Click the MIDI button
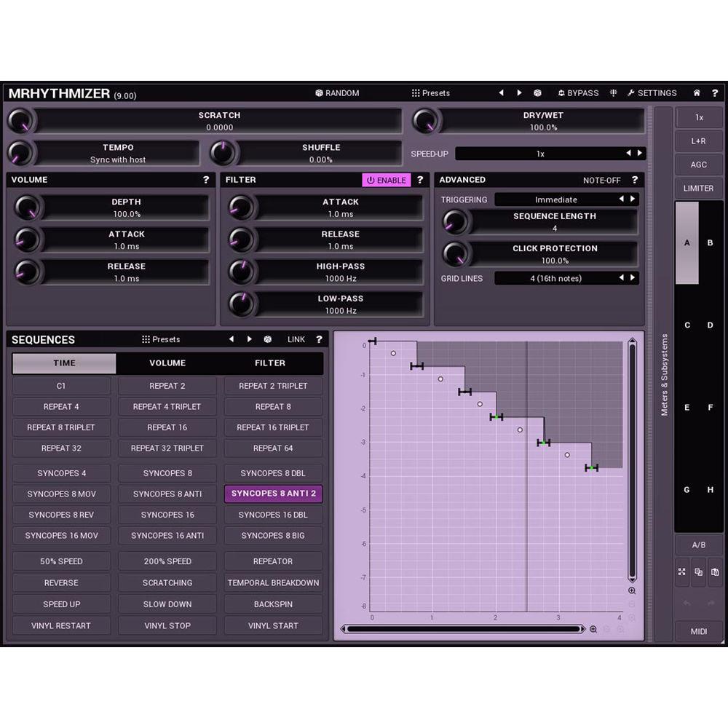The height and width of the screenshot is (728, 728). [x=698, y=631]
